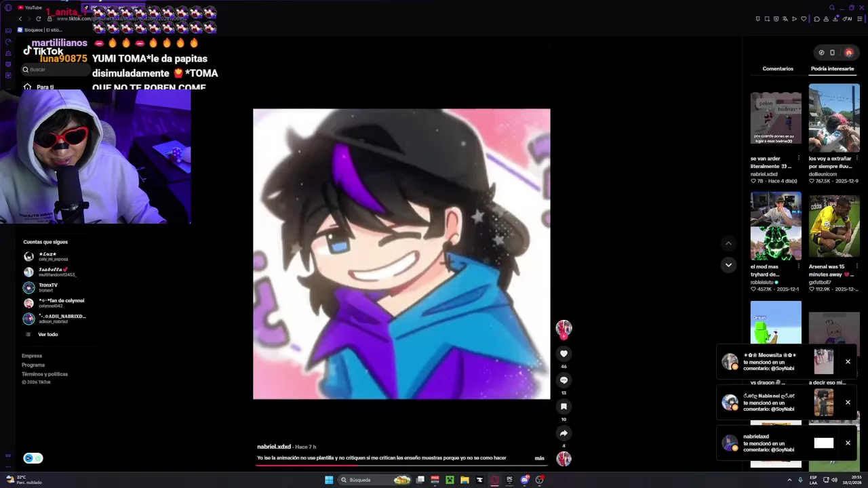Save the video with the bookmark icon
The image size is (868, 488).
click(564, 407)
